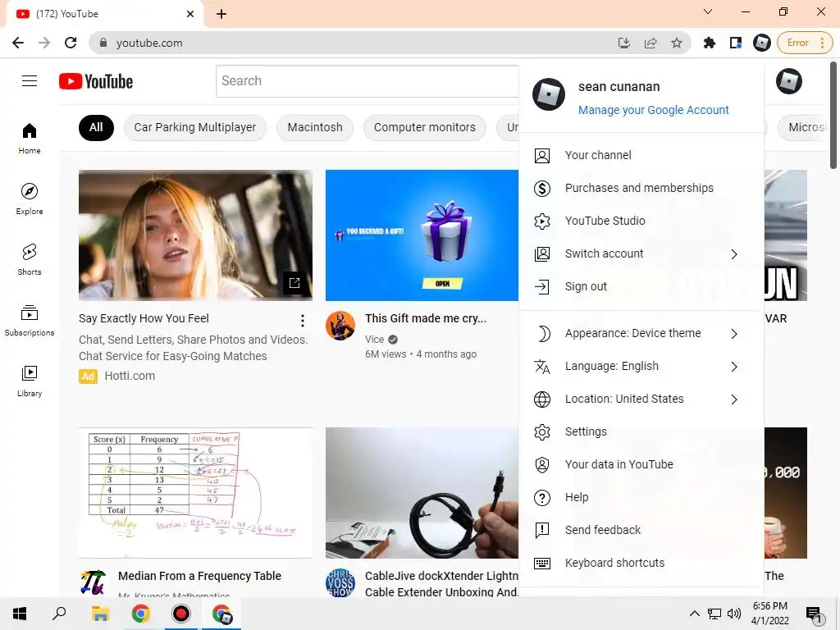
Task: Open 'Median From a Frequency Table' title
Action: (199, 576)
